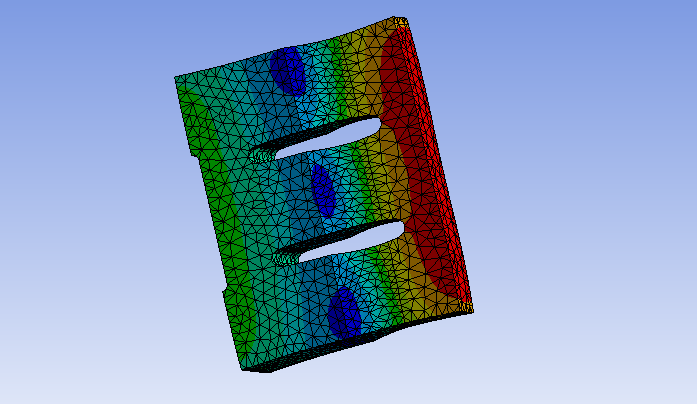Select the fine mesh at lower slot's left end
The image size is (697, 404).
point(287,257)
